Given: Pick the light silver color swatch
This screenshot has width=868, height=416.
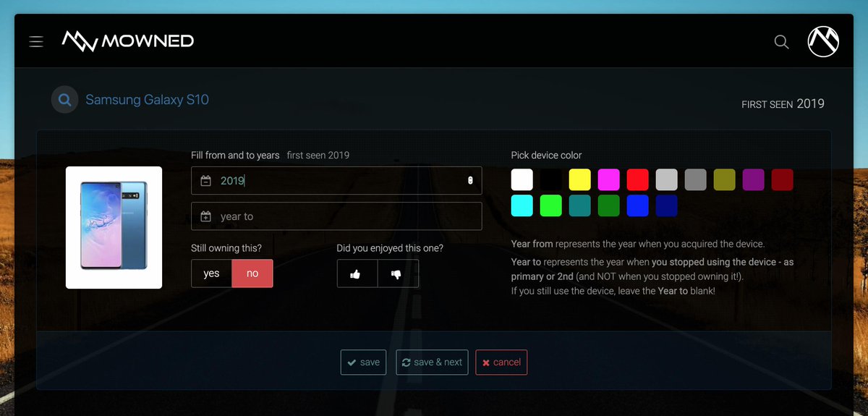Looking at the screenshot, I should [x=667, y=179].
